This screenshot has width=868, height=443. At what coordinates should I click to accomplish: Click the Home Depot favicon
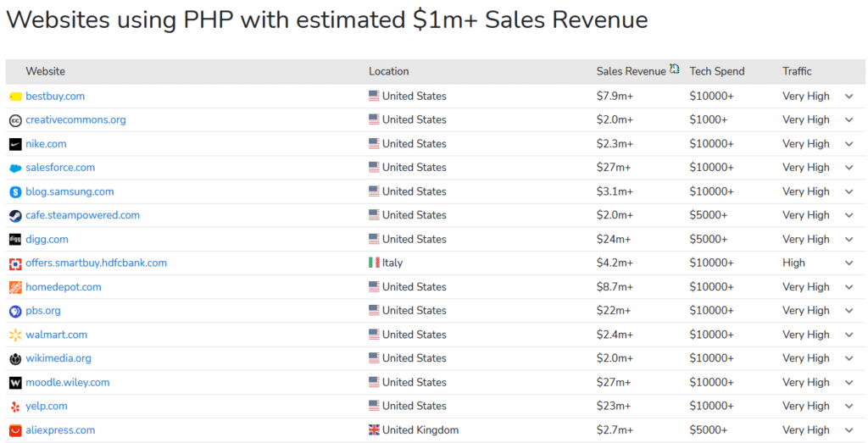tap(15, 287)
